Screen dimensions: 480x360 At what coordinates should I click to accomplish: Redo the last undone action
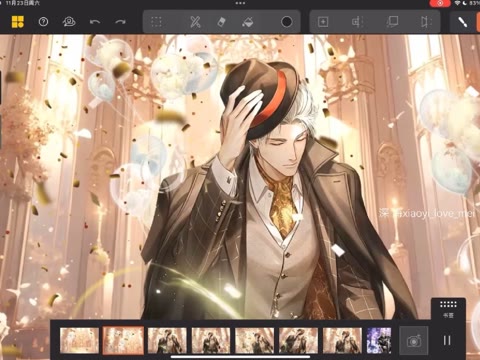coord(120,22)
